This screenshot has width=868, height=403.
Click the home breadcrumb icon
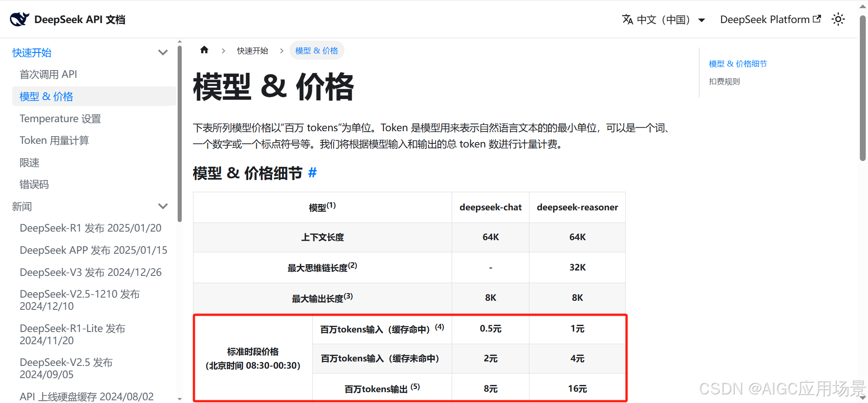204,50
